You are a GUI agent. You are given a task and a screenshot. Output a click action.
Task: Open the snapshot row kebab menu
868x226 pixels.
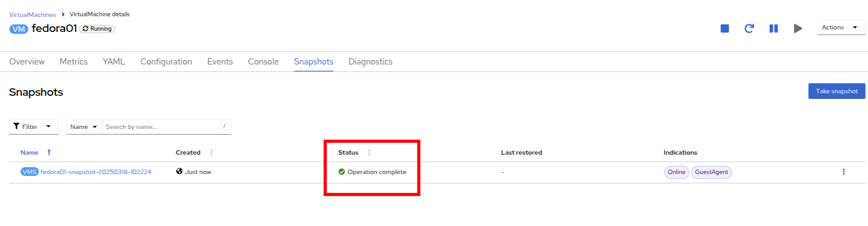point(844,172)
